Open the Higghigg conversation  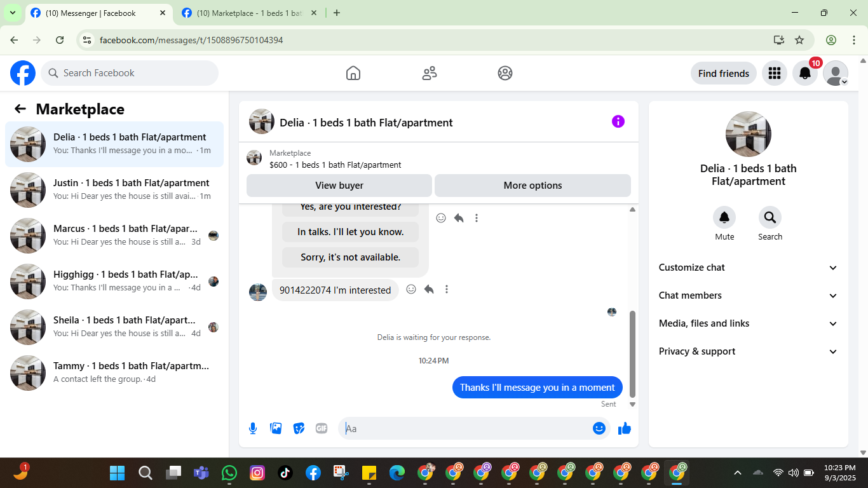(x=114, y=281)
